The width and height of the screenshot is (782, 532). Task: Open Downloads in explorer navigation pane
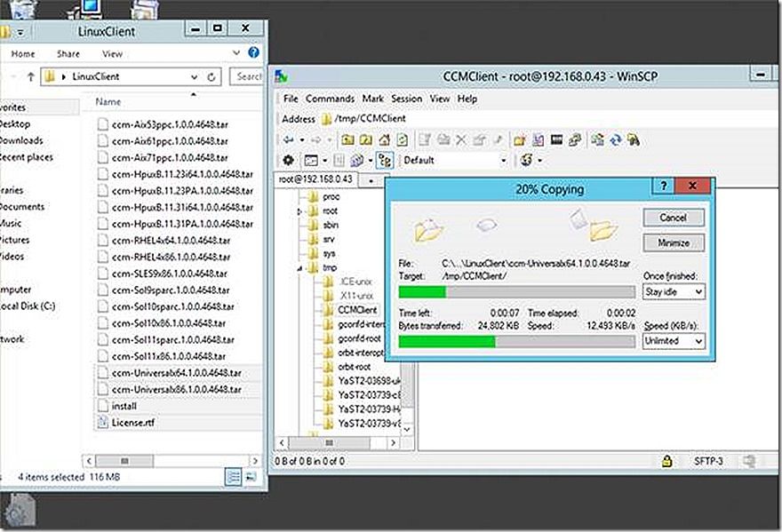click(x=21, y=140)
